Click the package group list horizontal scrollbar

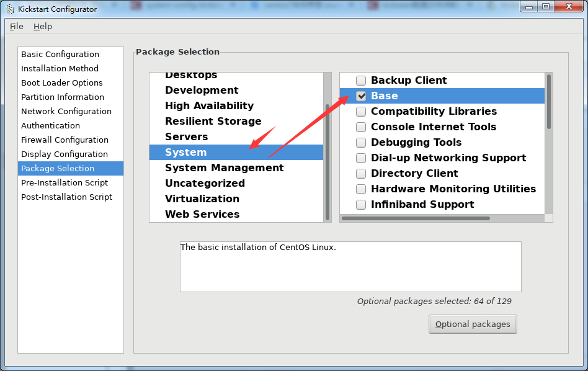tap(416, 218)
